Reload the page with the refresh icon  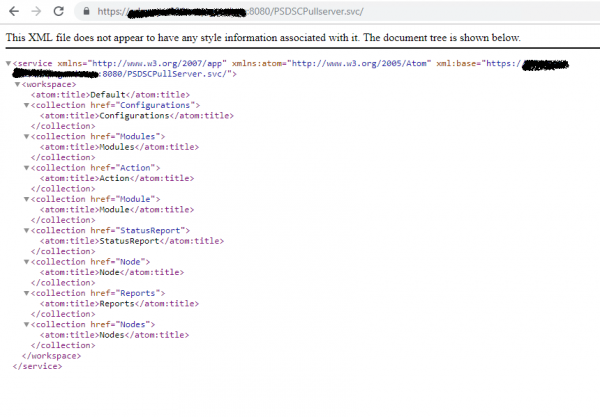click(61, 11)
